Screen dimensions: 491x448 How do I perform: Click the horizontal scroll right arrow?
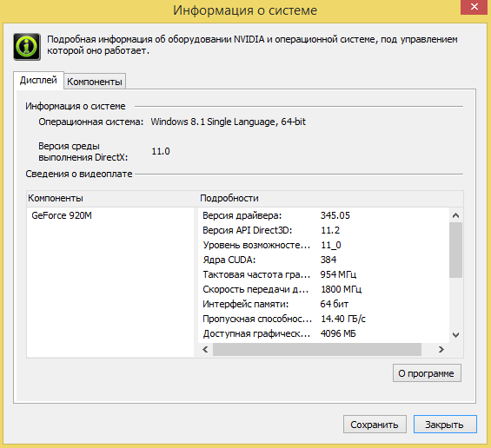(x=441, y=349)
